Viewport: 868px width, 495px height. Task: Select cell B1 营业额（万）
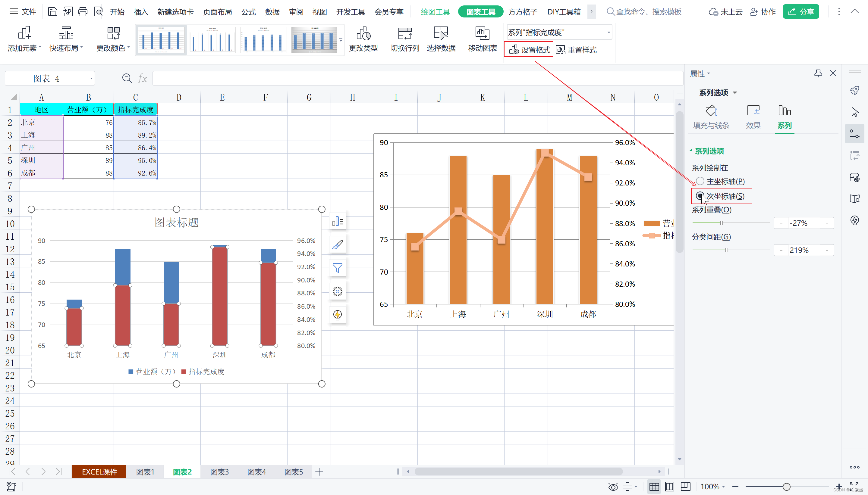tap(88, 110)
